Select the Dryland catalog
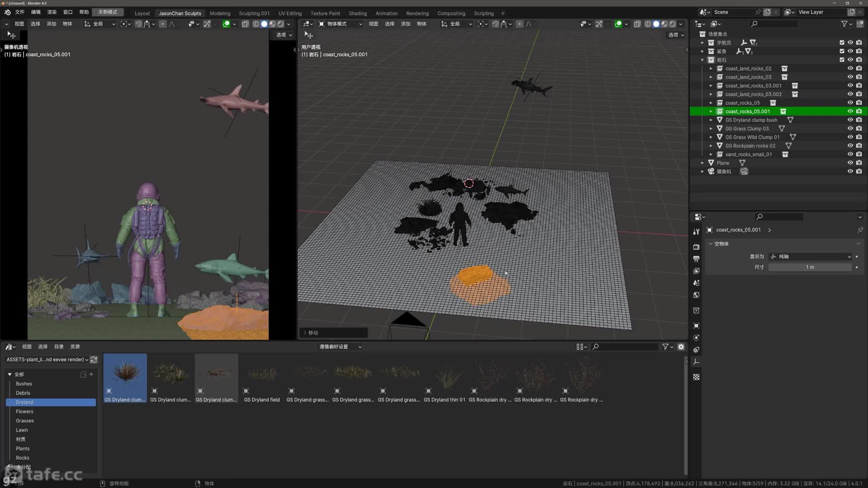The height and width of the screenshot is (488, 868). 51,402
